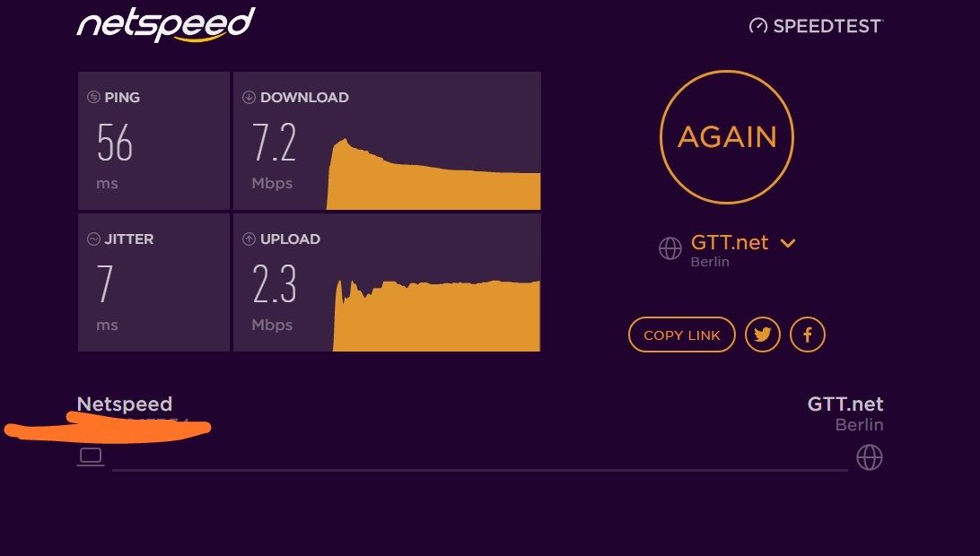
Task: Click the bottom-right server globe icon
Action: 870,457
